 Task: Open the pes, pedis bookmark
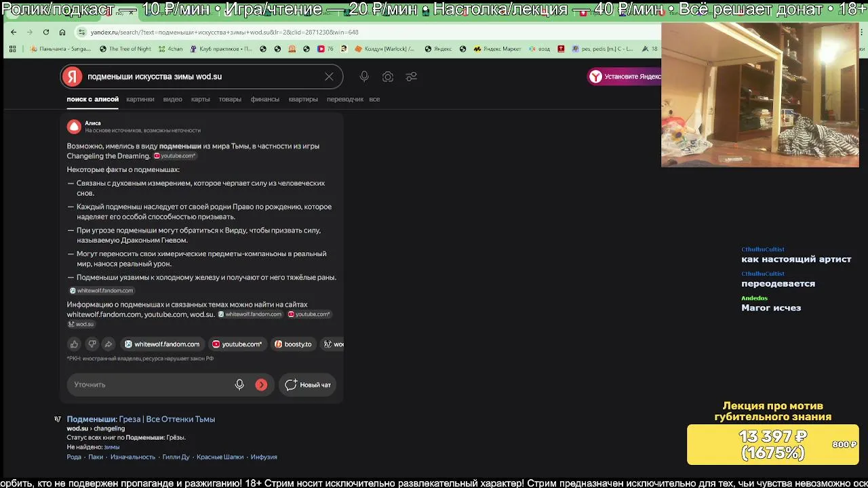point(602,49)
